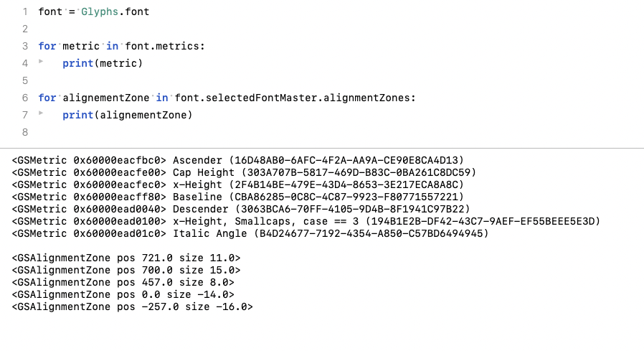Click the Cap Height output line
This screenshot has height=351, width=644.
pyautogui.click(x=244, y=172)
